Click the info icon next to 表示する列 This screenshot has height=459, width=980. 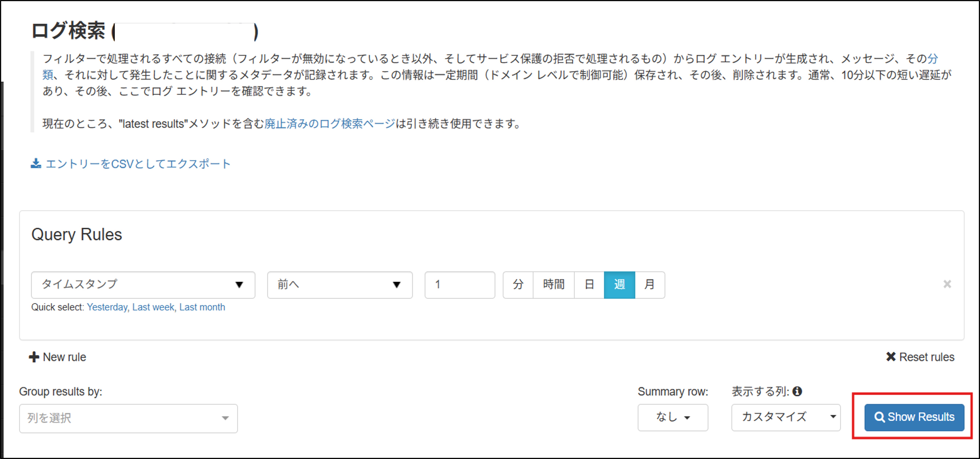click(797, 391)
